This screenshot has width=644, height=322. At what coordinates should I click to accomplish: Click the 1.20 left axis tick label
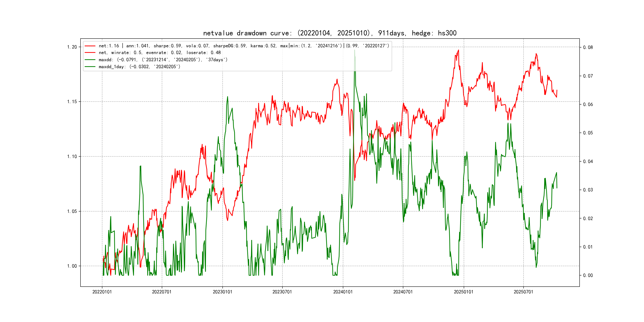point(72,47)
